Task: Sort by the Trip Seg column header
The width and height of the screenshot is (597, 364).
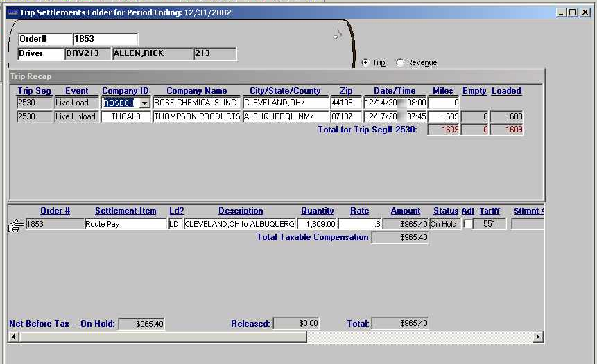Action: 34,91
